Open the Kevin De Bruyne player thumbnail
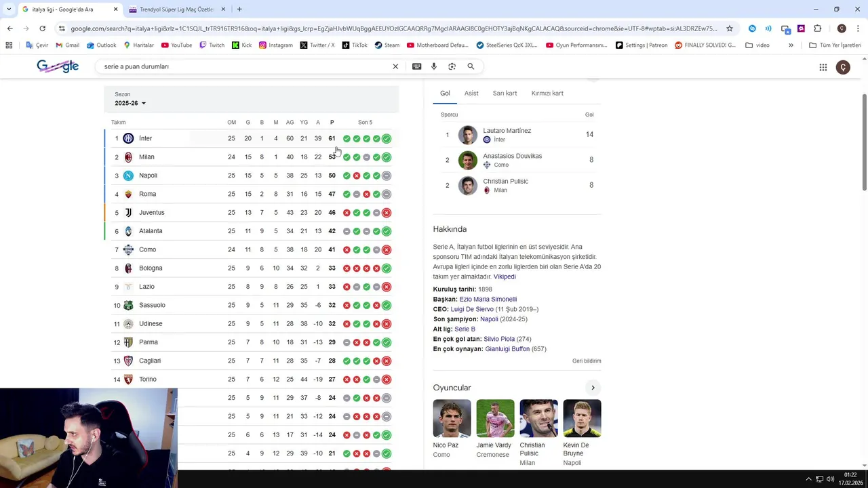 (582, 418)
